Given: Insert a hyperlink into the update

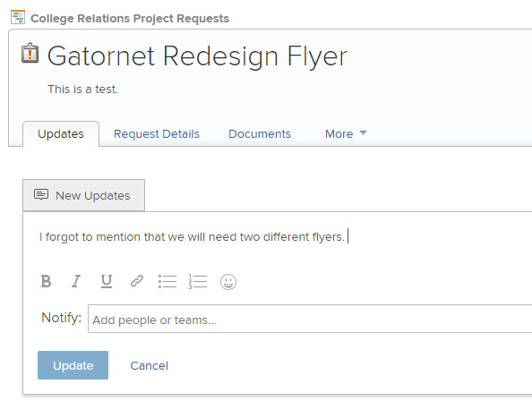Looking at the screenshot, I should 137,281.
